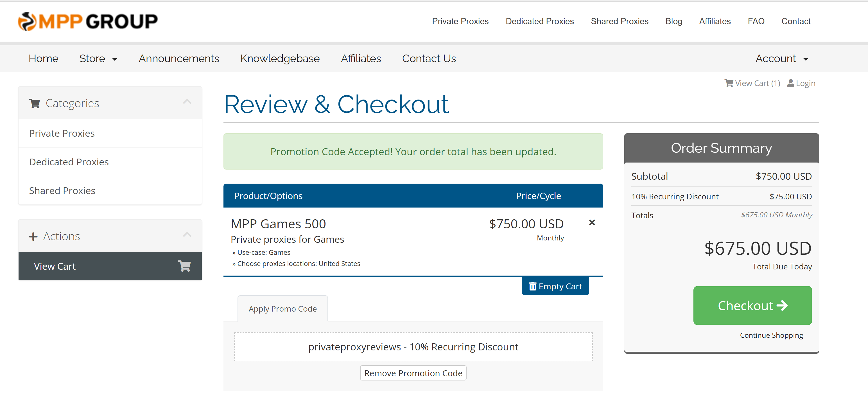Screen dimensions: 868x419
Task: Open Affiliates in the gray navigation bar
Action: [x=361, y=59]
